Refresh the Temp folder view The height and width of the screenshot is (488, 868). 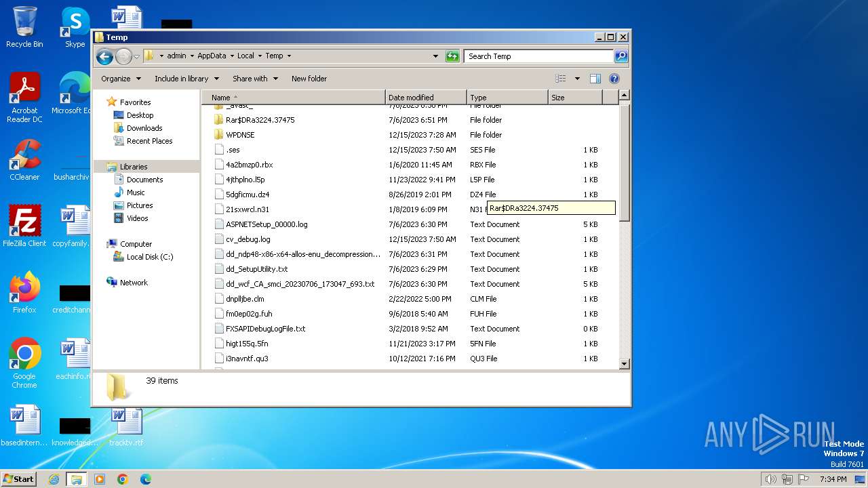coord(452,56)
